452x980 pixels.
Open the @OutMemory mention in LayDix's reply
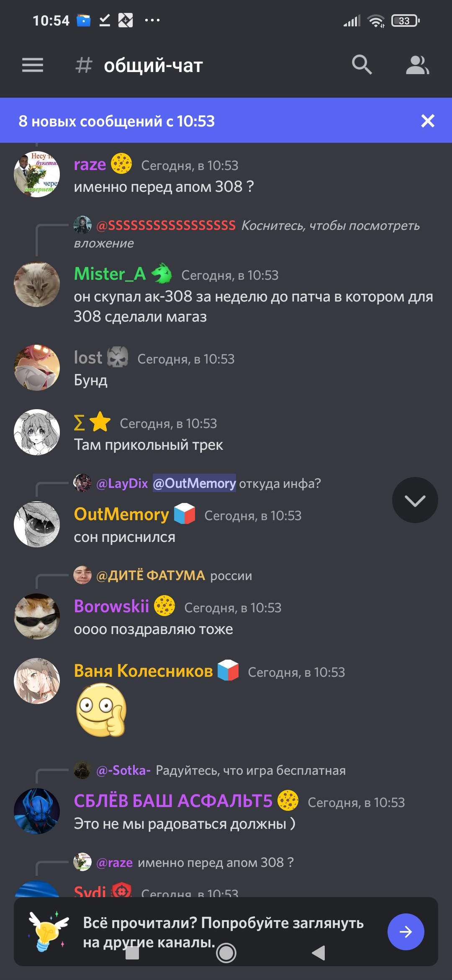[194, 483]
